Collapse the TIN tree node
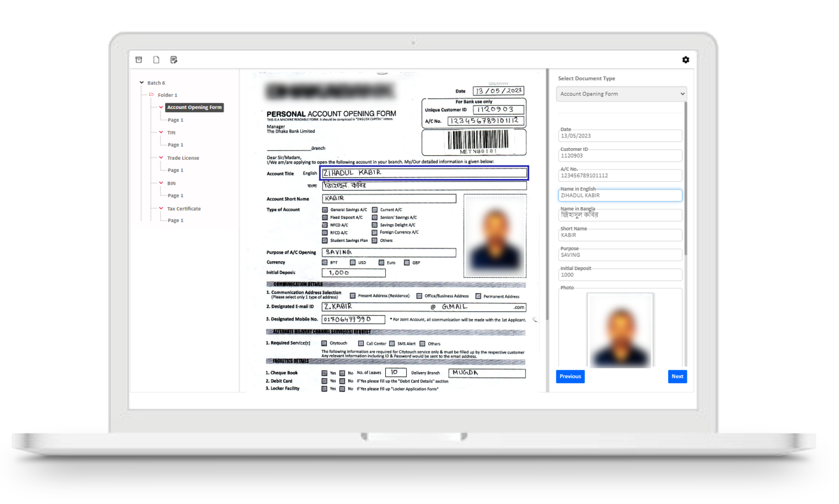This screenshot has height=504, width=839. [x=161, y=132]
